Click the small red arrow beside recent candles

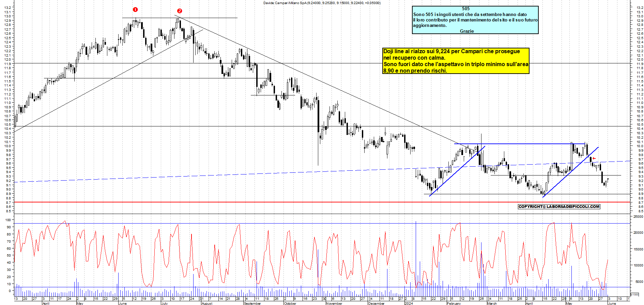click(594, 158)
